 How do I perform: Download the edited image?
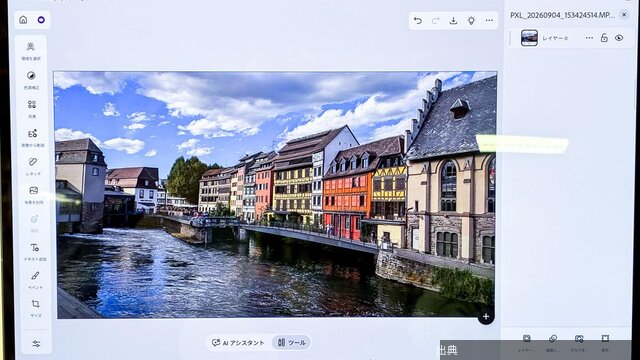click(x=453, y=20)
